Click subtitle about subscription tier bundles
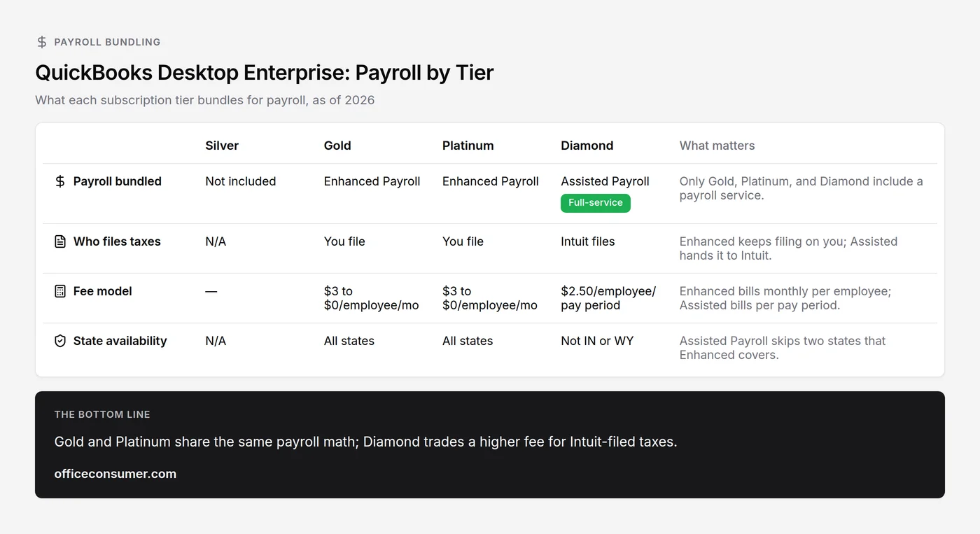The height and width of the screenshot is (534, 980). click(205, 100)
